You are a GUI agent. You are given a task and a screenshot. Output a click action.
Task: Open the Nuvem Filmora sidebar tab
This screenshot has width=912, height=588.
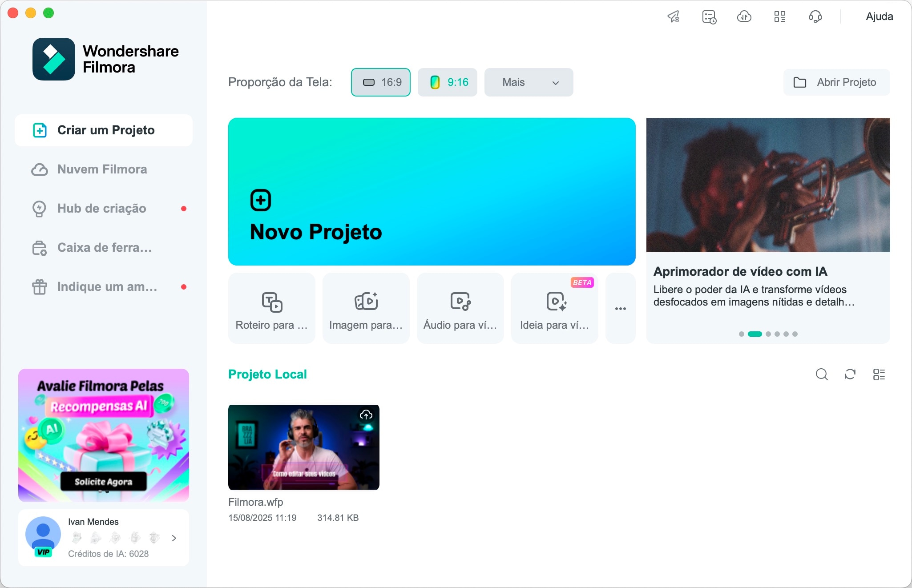(x=102, y=169)
